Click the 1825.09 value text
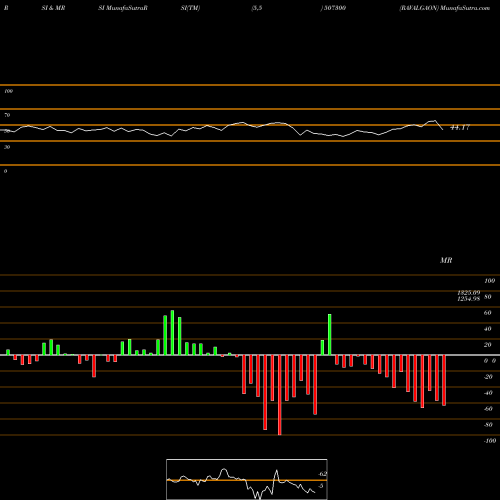 click(x=469, y=292)
